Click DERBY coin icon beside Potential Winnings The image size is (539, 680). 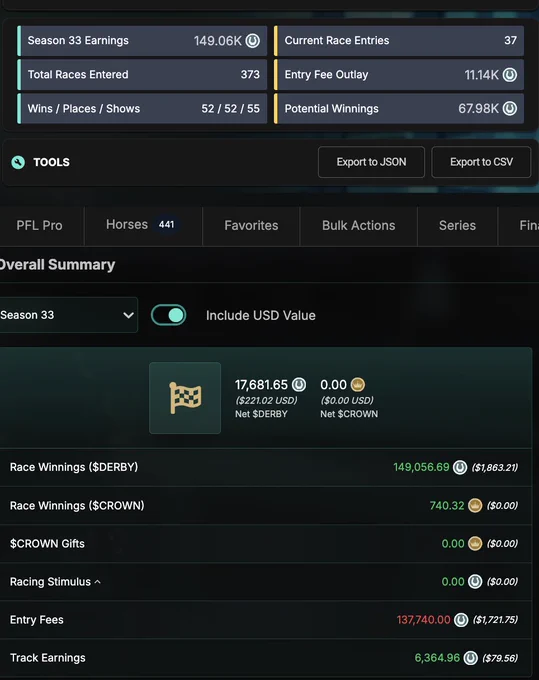[510, 108]
